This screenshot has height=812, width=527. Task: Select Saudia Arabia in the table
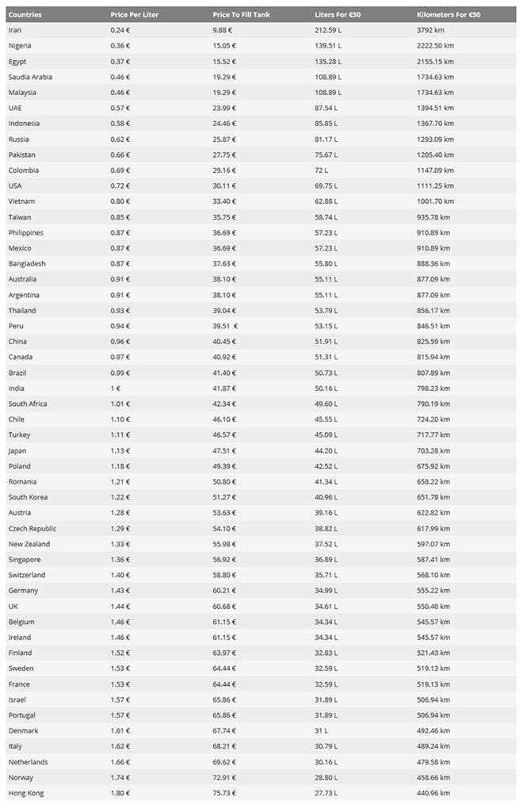click(31, 77)
